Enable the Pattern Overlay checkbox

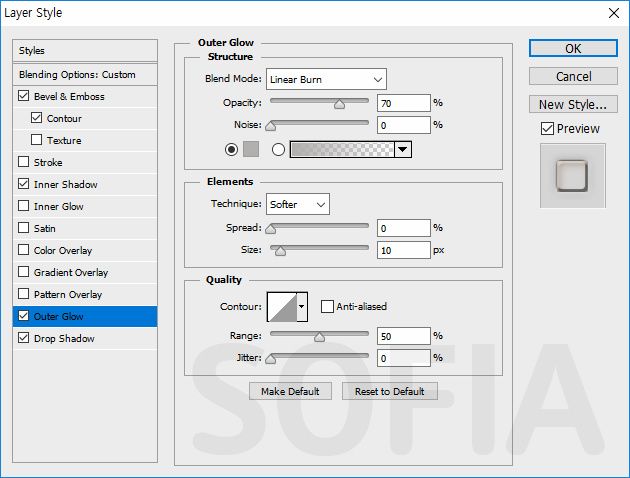tap(24, 294)
